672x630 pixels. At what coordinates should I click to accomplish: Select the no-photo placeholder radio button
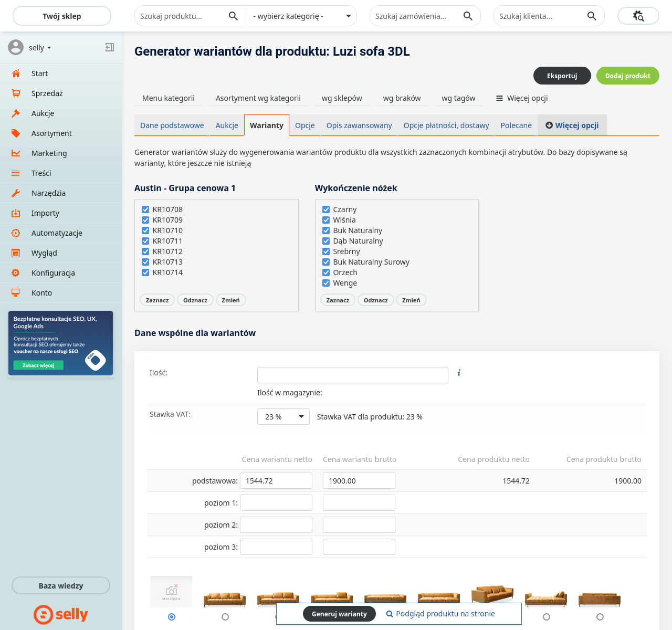click(x=172, y=617)
